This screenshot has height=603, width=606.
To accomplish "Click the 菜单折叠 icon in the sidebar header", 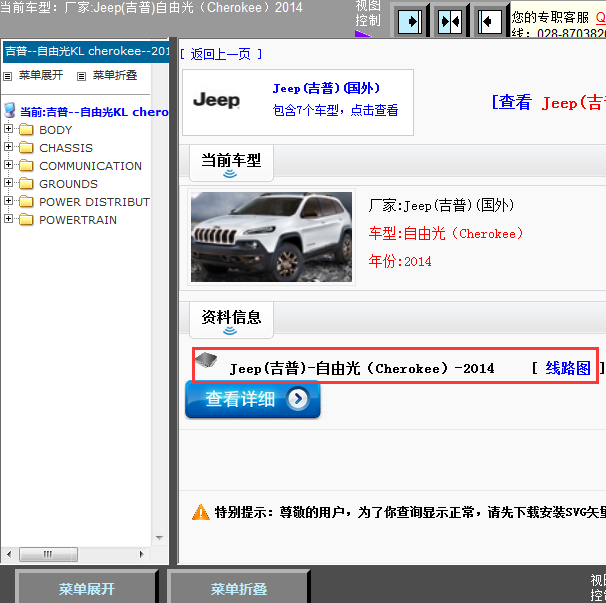I will [x=81, y=76].
